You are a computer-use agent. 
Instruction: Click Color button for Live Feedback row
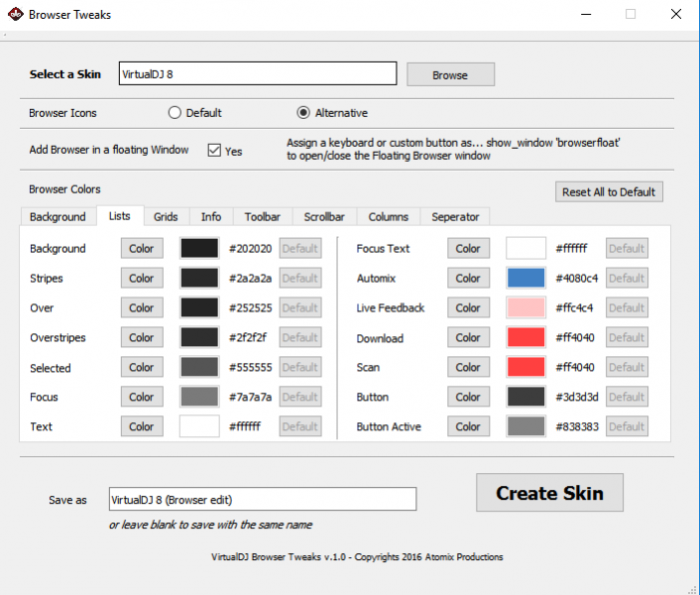(468, 307)
